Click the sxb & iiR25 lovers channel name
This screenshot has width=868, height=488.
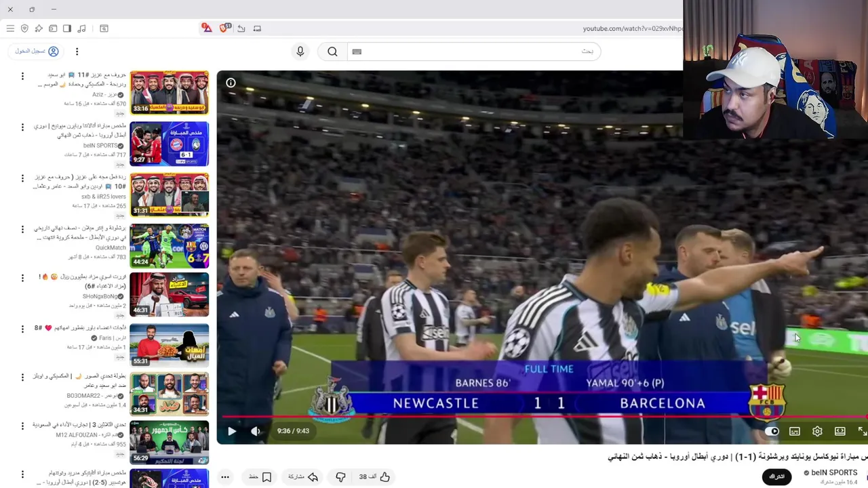(104, 197)
